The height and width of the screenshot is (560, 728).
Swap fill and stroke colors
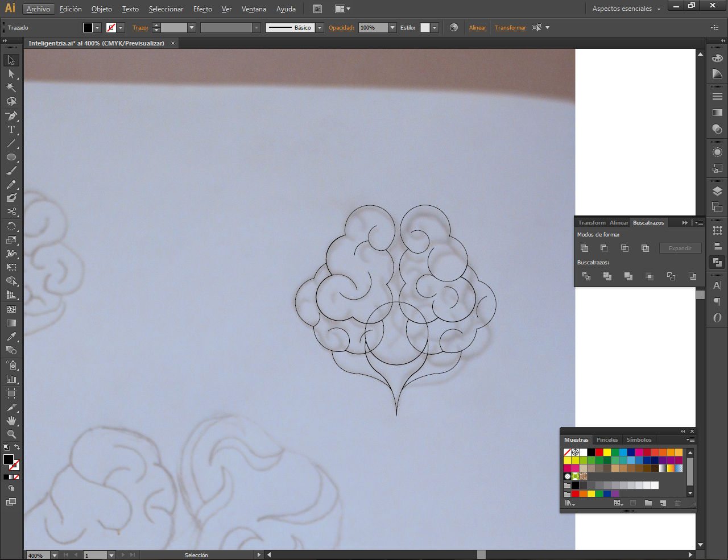(x=17, y=447)
